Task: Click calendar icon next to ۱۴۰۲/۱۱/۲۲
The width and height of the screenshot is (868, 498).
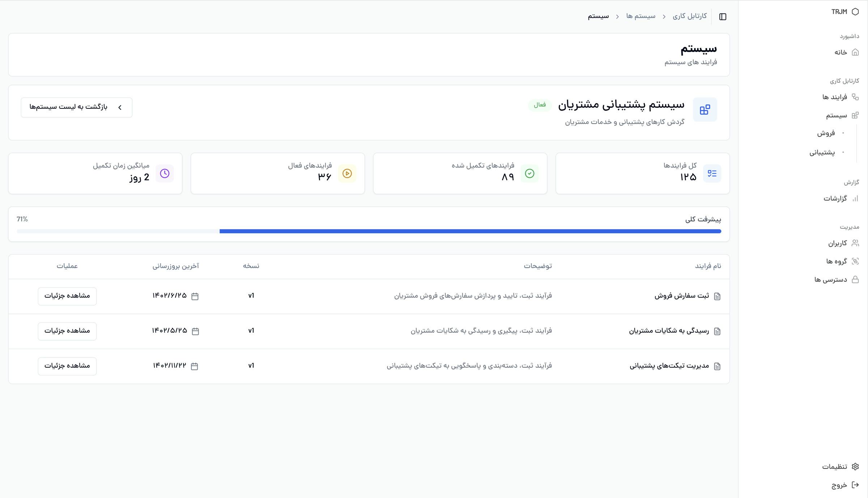Action: click(x=194, y=366)
